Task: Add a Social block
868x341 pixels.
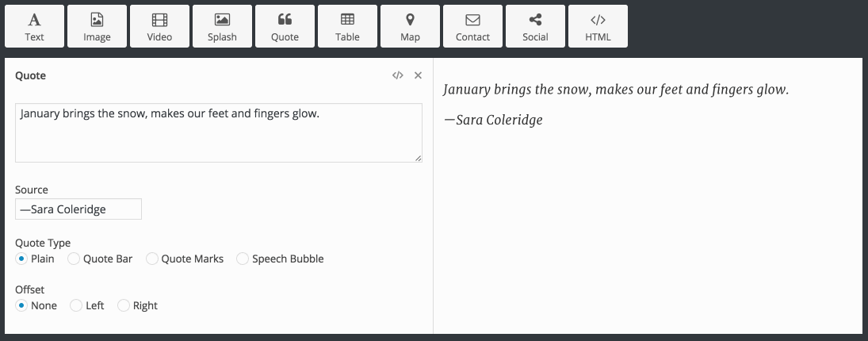Action: coord(535,27)
